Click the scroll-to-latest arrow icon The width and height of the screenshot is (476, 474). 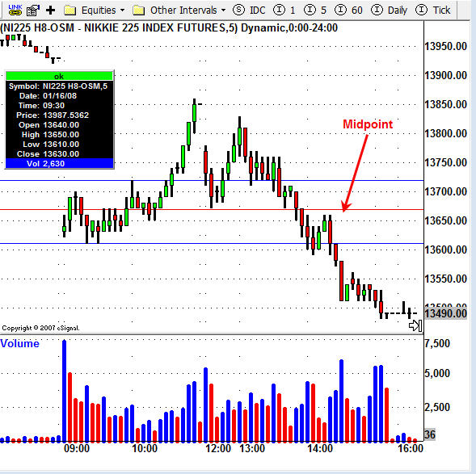coord(415,325)
